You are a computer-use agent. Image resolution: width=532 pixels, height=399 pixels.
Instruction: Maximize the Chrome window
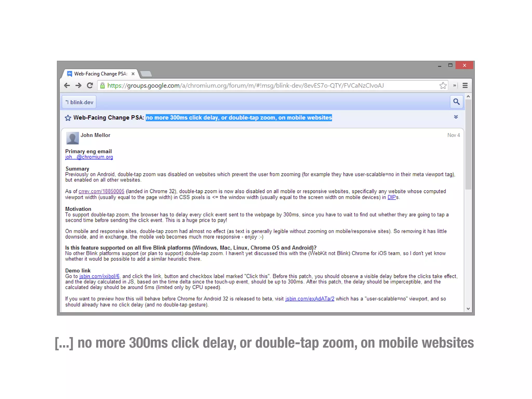click(x=450, y=65)
